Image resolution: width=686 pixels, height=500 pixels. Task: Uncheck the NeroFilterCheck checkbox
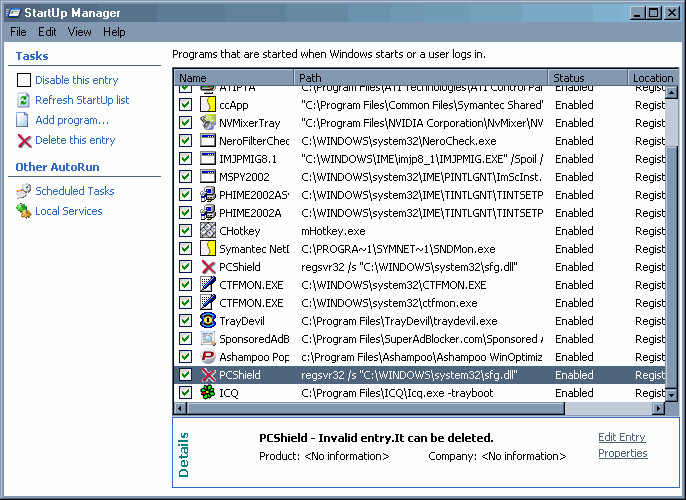point(186,141)
